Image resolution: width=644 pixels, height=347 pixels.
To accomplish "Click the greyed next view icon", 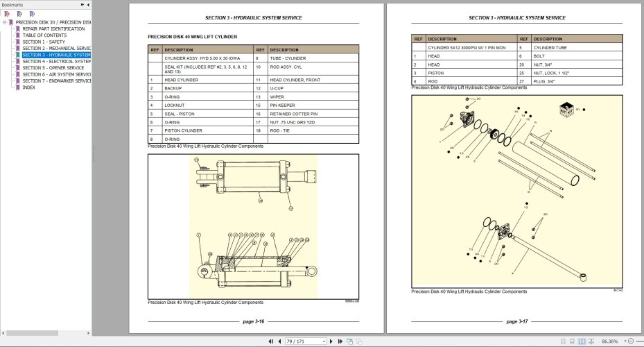I will [359, 341].
